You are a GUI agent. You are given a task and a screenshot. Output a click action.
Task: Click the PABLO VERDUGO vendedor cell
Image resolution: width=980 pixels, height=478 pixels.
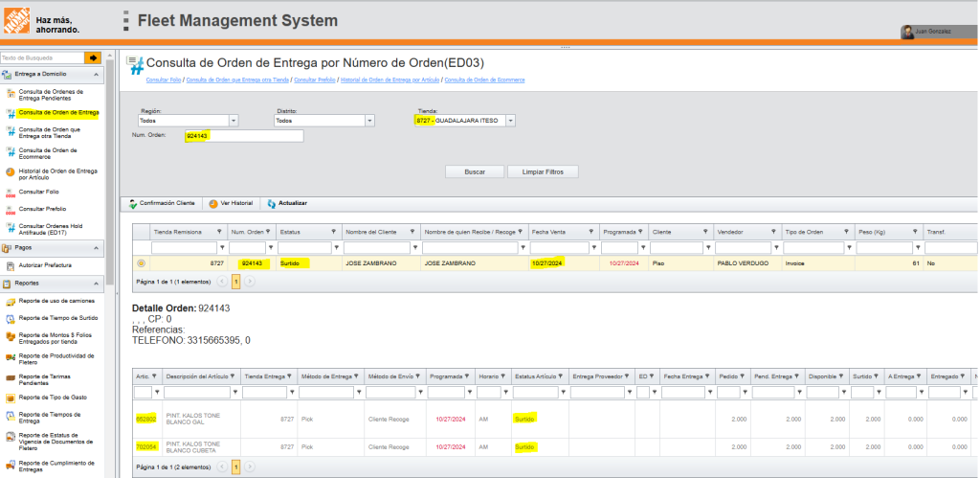(743, 263)
